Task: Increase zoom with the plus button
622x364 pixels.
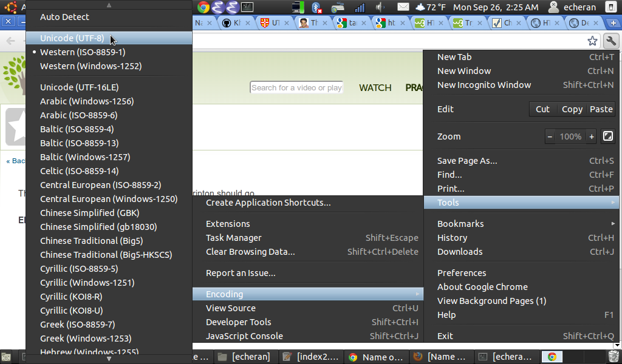Action: 592,136
